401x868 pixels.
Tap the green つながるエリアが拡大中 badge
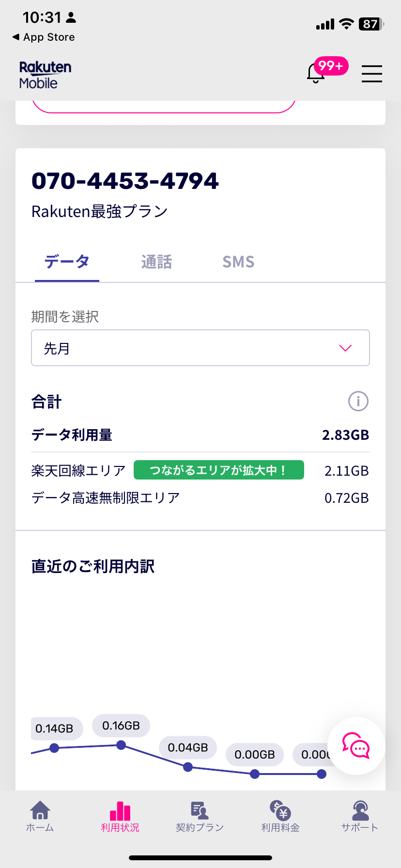(218, 470)
